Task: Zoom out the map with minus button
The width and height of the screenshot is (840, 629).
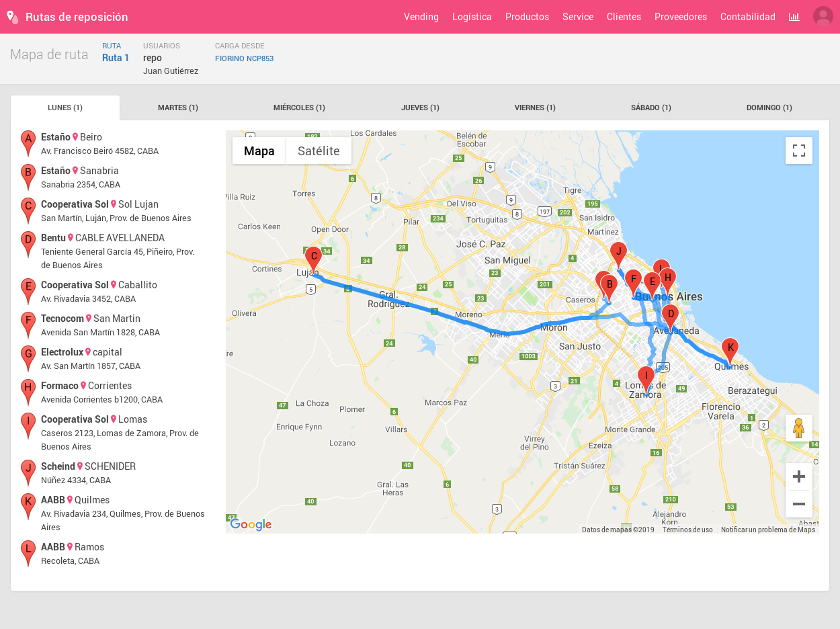Action: pos(798,504)
